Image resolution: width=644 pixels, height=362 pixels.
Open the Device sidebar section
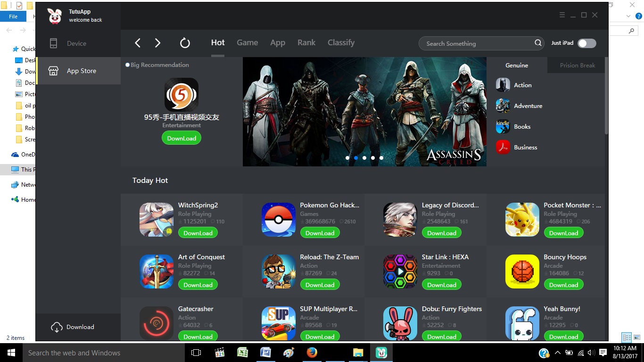[78, 43]
